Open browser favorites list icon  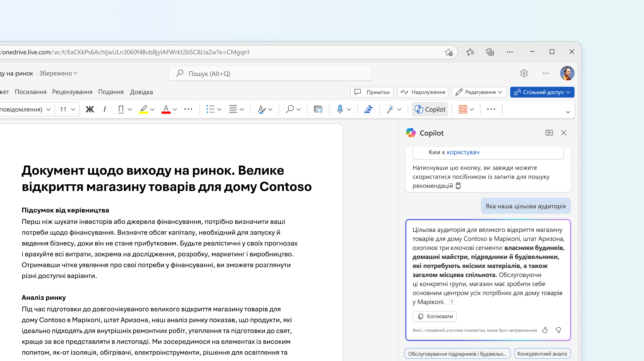(x=470, y=52)
